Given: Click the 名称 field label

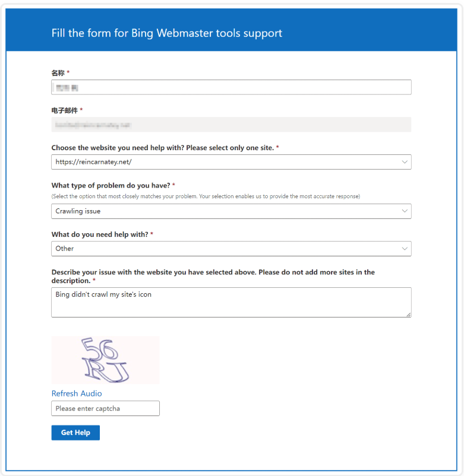Looking at the screenshot, I should pyautogui.click(x=58, y=73).
